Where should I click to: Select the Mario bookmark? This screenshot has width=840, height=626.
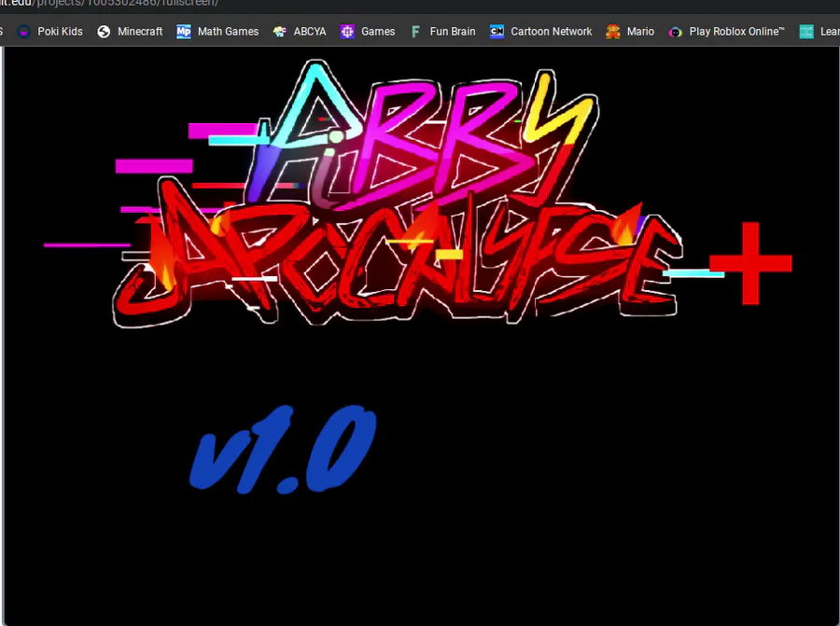(x=630, y=32)
